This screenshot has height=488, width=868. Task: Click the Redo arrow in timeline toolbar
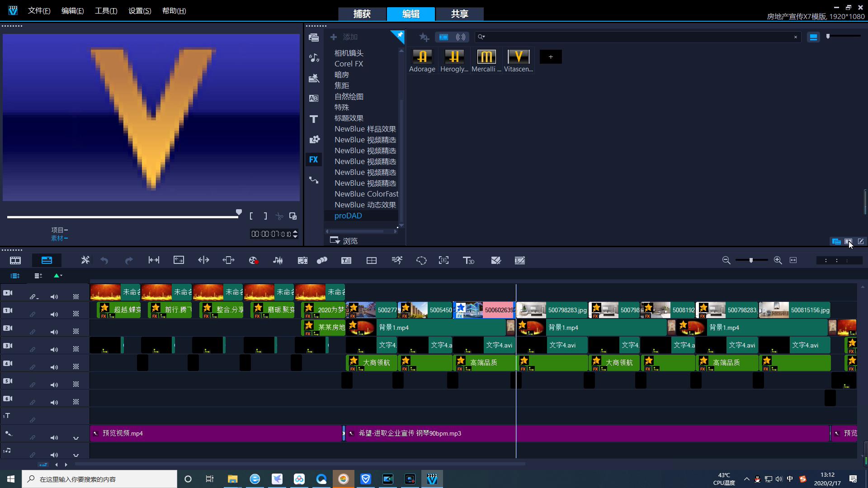click(x=129, y=260)
